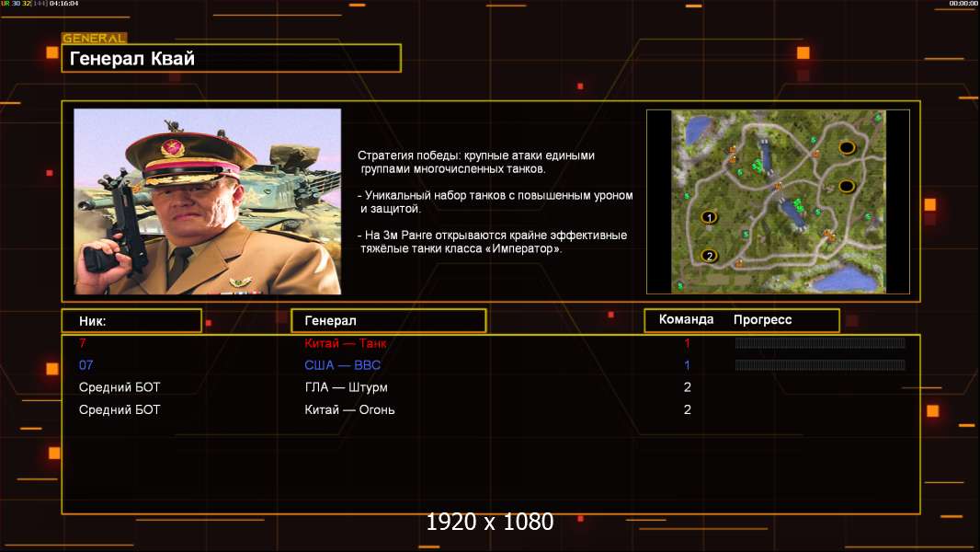Viewport: 980px width, 552px height.
Task: Click the 00:00:00 timer in the corner
Action: point(963,4)
